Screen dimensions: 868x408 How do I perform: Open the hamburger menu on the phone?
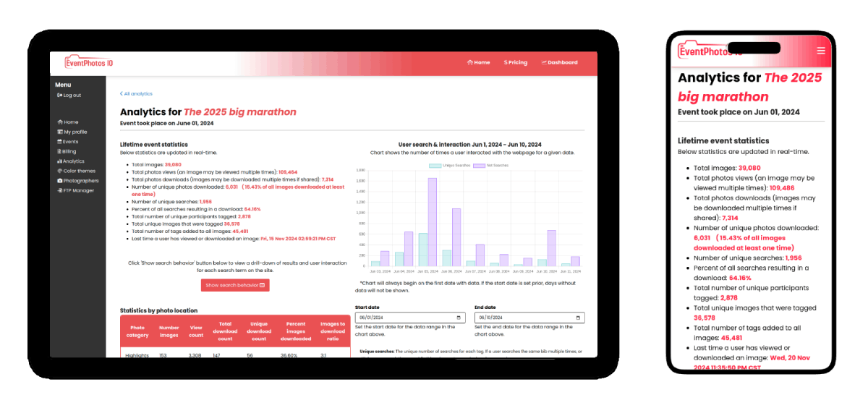(x=820, y=51)
